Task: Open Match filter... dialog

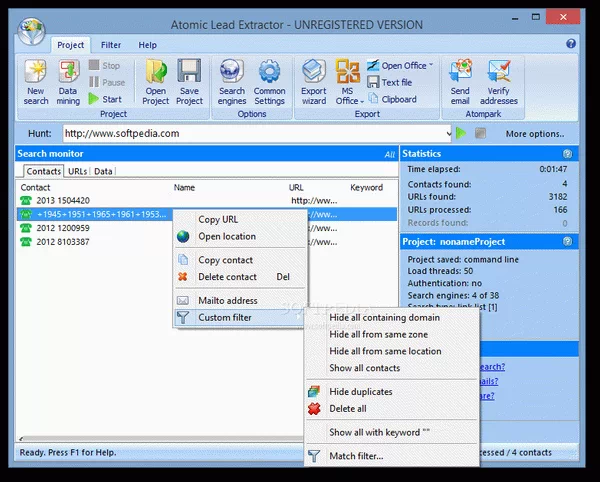Action: tap(392, 456)
